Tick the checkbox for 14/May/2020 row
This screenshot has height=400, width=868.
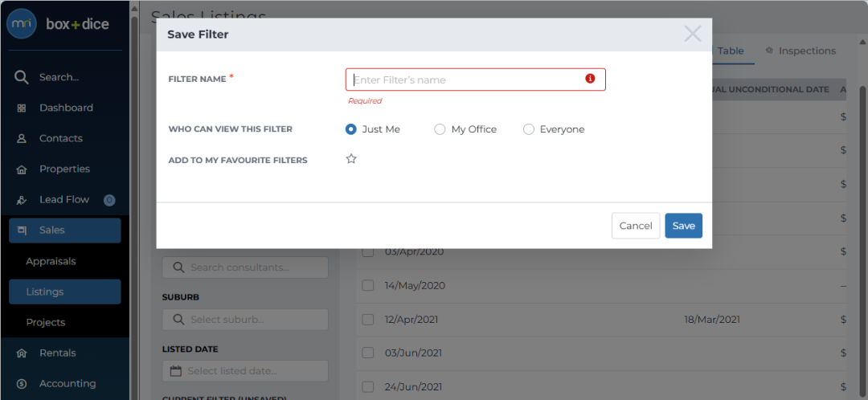(x=367, y=285)
